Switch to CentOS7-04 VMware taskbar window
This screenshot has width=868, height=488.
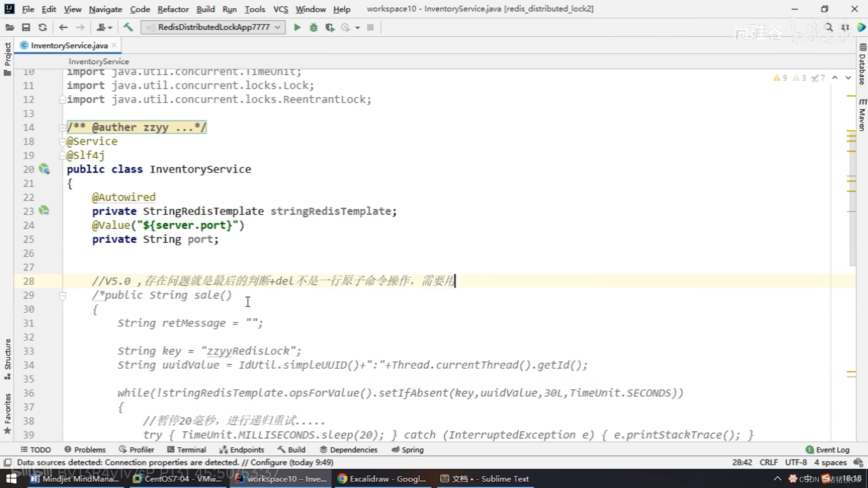pos(178,479)
